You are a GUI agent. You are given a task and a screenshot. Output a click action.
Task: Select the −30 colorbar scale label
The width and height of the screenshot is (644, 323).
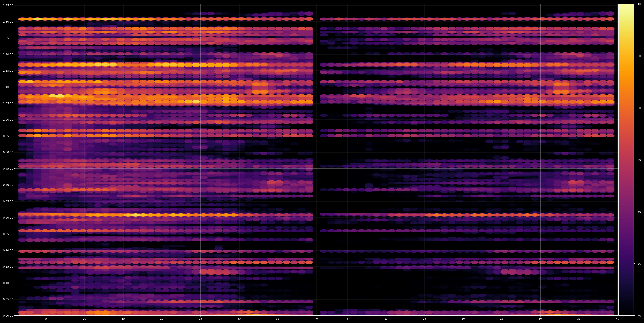[x=638, y=108]
